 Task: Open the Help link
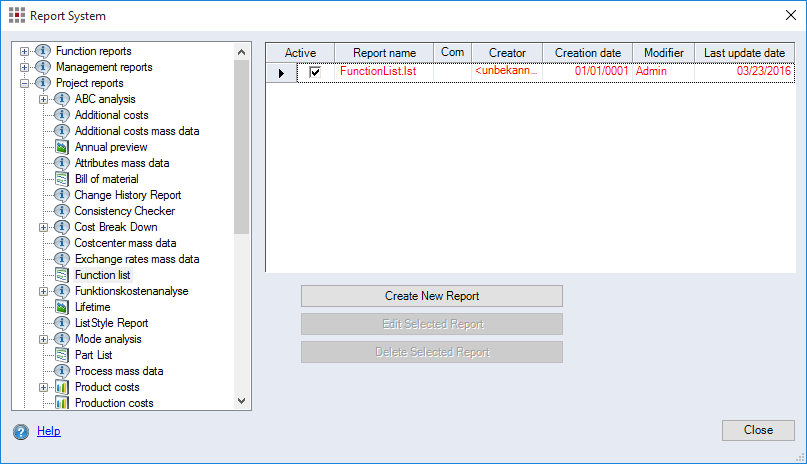[x=49, y=431]
